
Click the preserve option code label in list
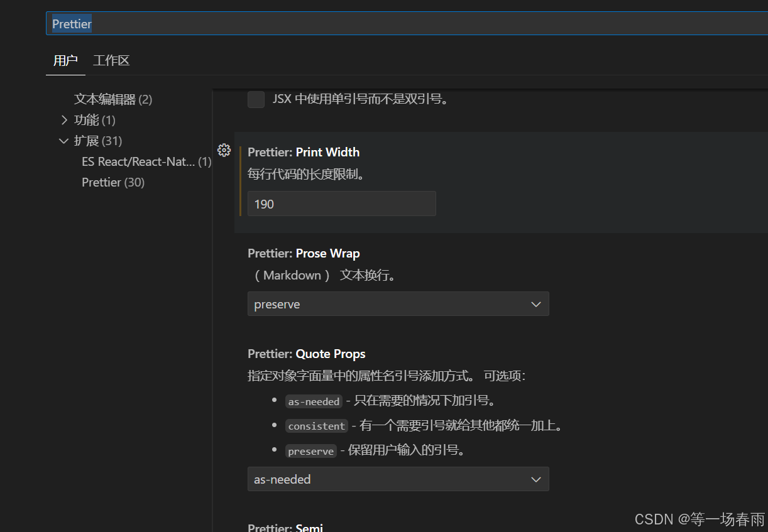coord(311,451)
